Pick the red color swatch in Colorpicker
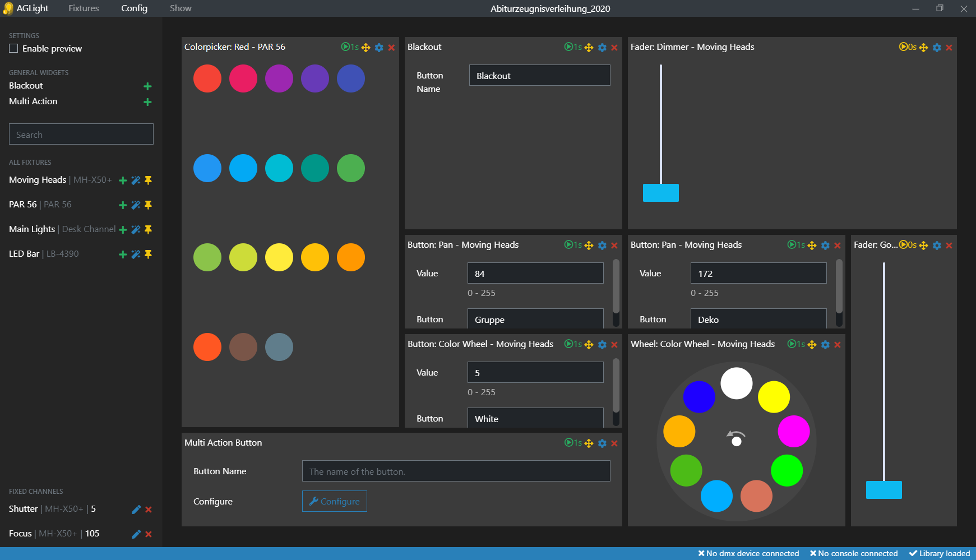 pyautogui.click(x=207, y=78)
